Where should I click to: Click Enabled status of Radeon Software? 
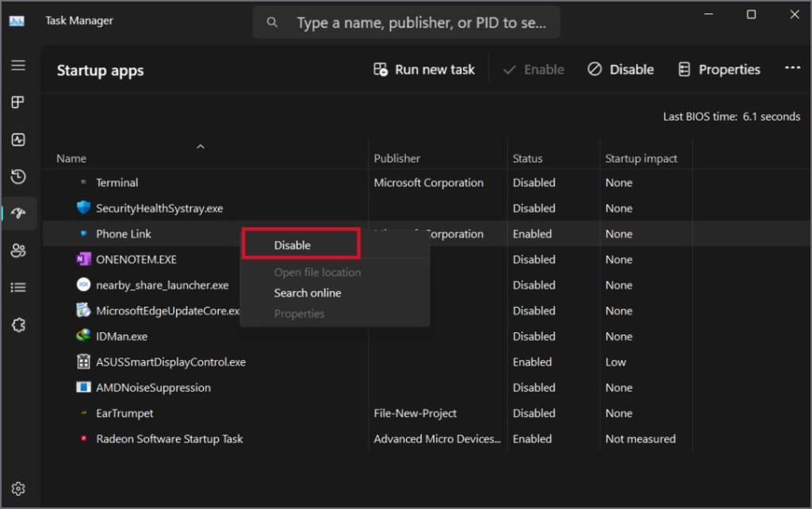[532, 438]
